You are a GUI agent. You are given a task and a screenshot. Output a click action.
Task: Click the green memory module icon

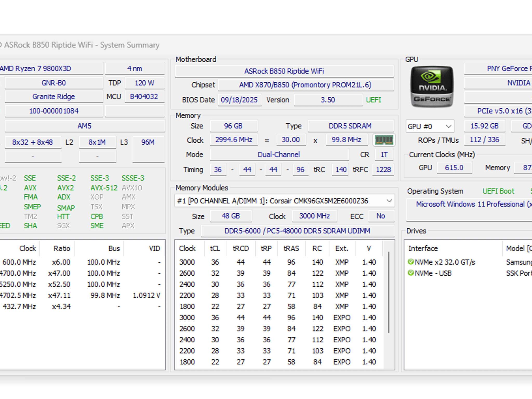pos(384,140)
